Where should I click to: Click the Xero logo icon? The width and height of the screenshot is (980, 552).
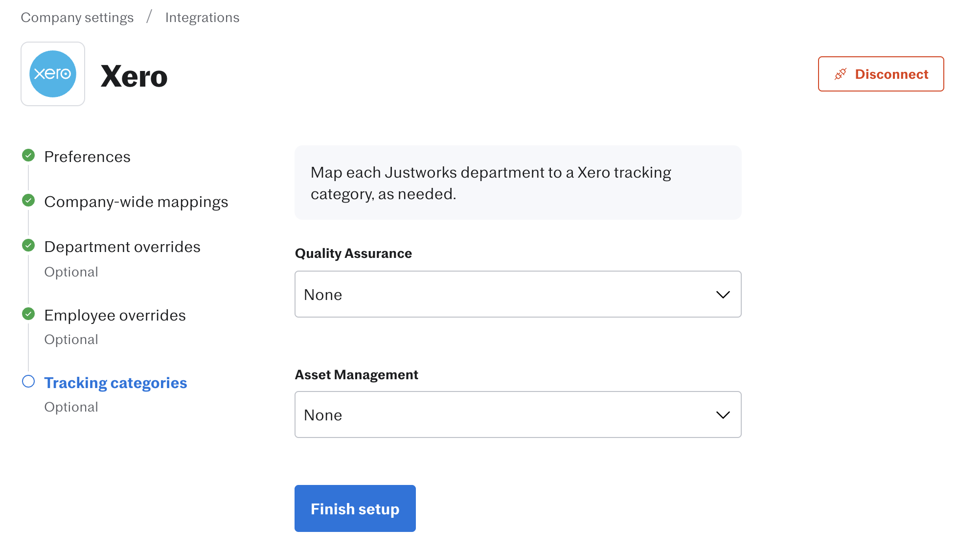tap(53, 74)
